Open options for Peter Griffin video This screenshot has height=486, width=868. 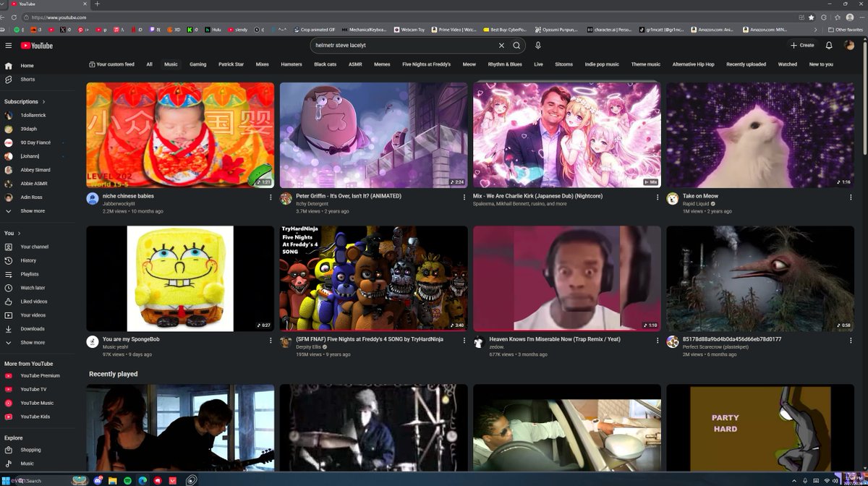(x=464, y=197)
